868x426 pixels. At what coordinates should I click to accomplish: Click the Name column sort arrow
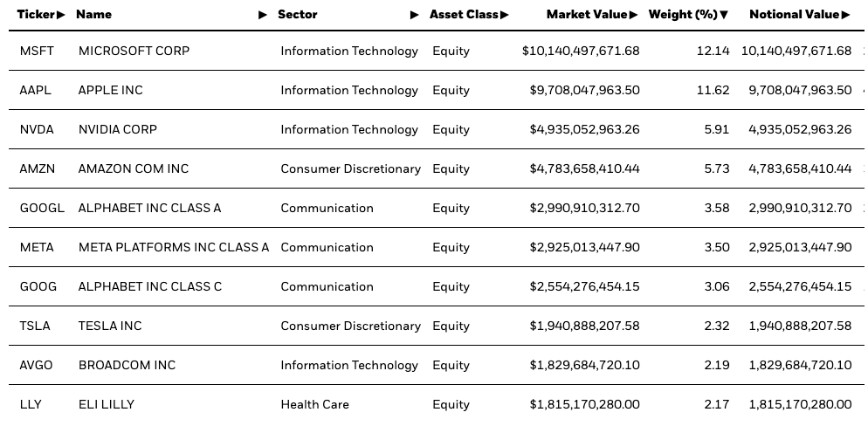coord(263,15)
